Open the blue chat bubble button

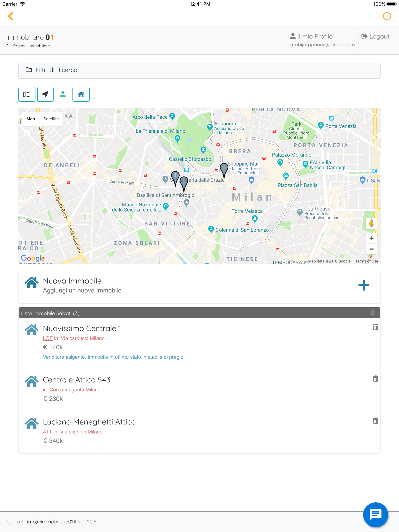coord(375,514)
